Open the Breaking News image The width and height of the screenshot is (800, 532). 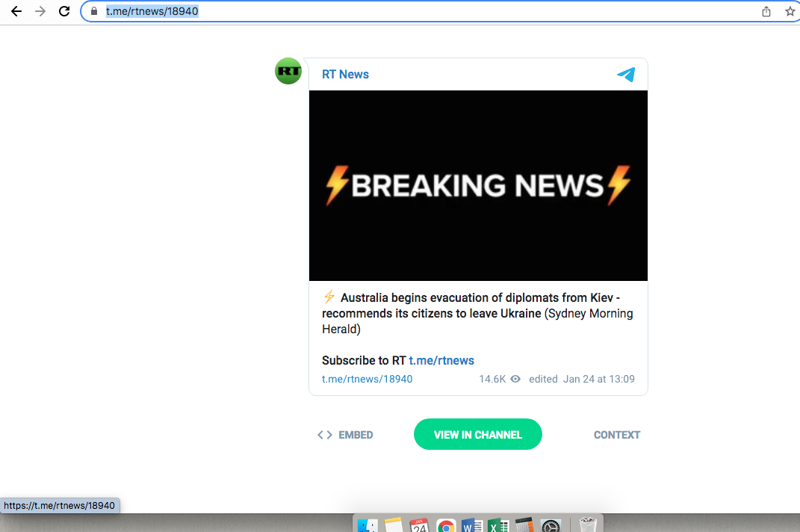(478, 185)
